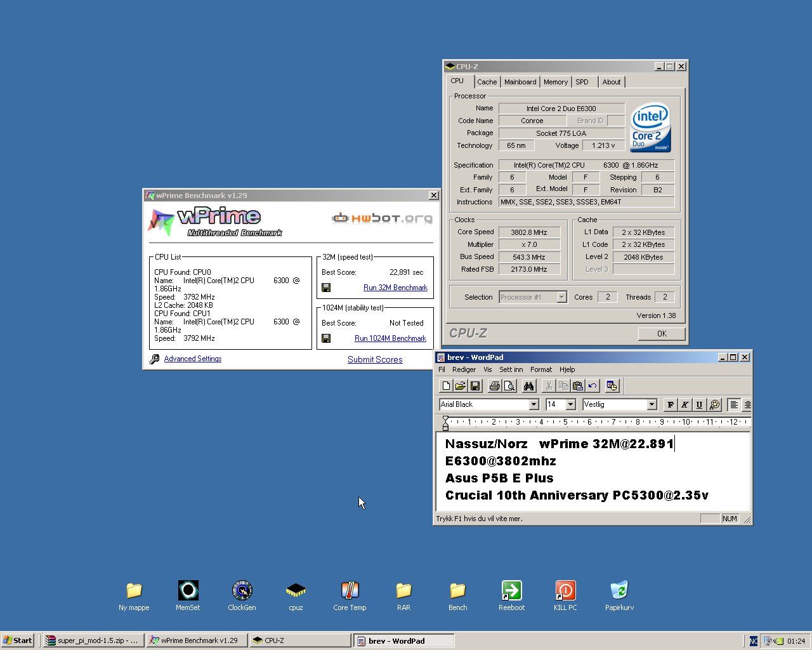Screen dimensions: 812x650
Task: Click the Start button
Action: [x=18, y=640]
